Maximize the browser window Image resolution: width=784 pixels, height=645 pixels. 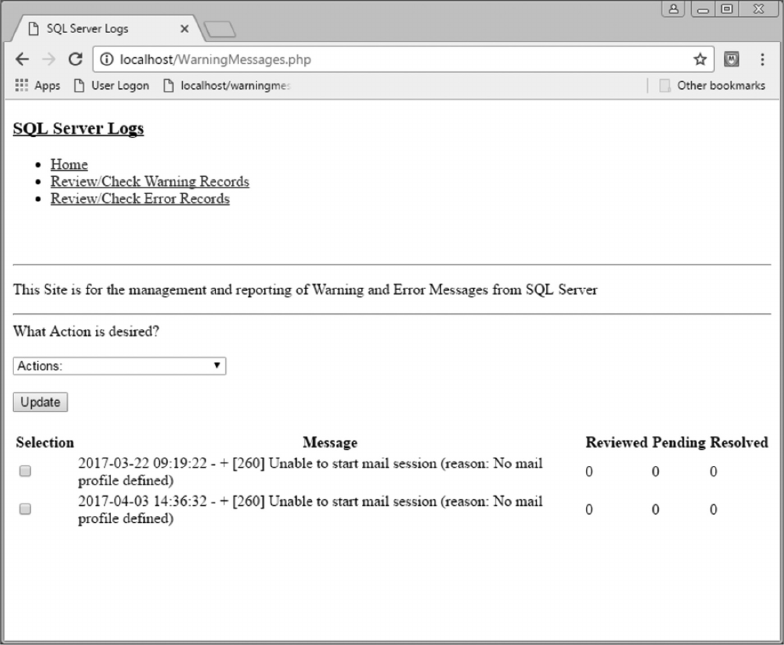(x=727, y=9)
